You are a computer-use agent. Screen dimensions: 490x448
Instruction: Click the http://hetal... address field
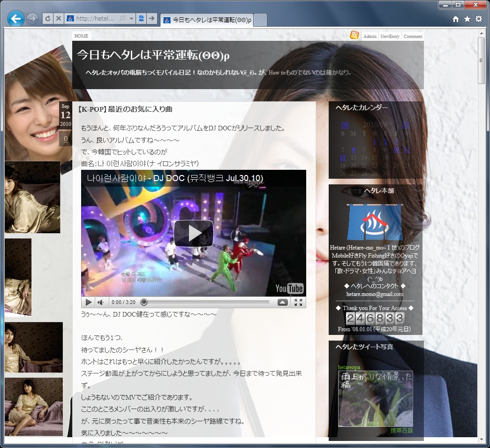(95, 18)
